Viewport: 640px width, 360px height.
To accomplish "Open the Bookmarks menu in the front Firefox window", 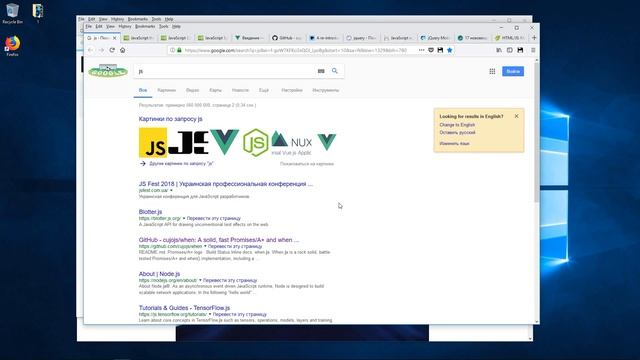I will 145,27.
